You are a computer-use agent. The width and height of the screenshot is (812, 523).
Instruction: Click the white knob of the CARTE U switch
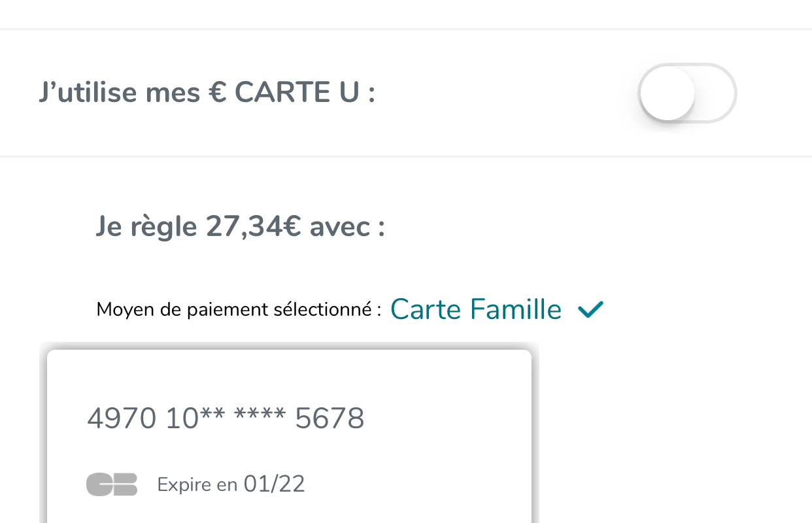667,93
